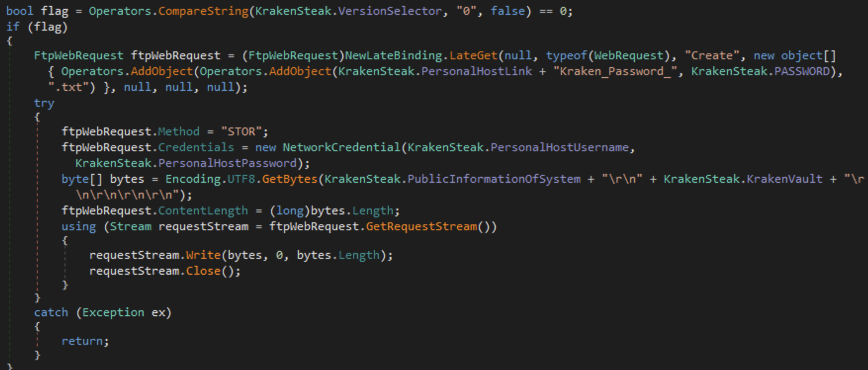This screenshot has width=868, height=370.
Task: Click the PersonalHostUsername property
Action: point(559,147)
